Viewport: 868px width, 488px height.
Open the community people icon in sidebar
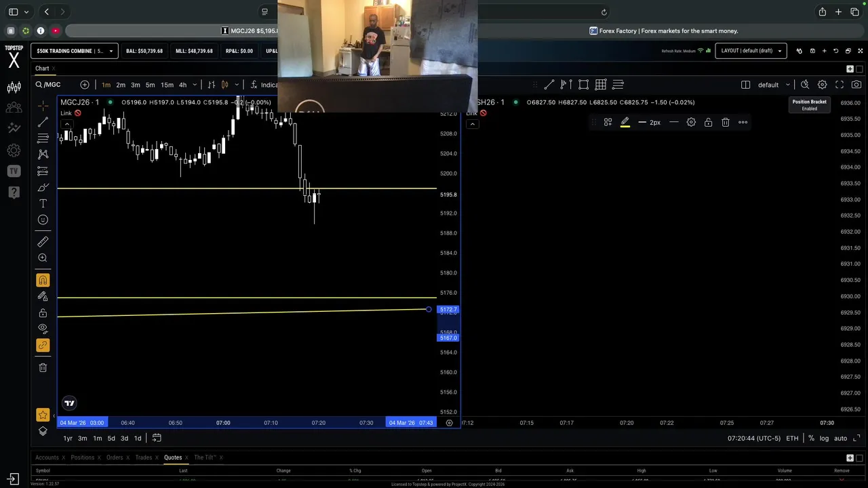[x=14, y=108]
